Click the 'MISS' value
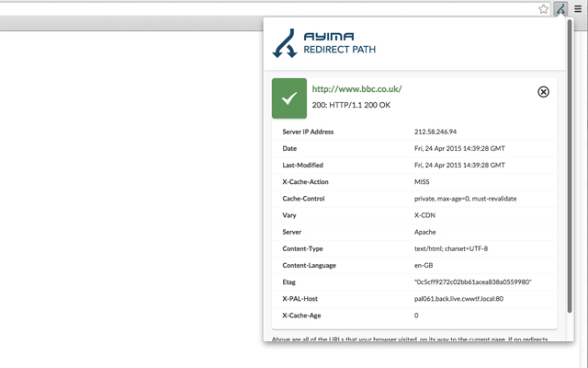The width and height of the screenshot is (588, 368). 422,182
